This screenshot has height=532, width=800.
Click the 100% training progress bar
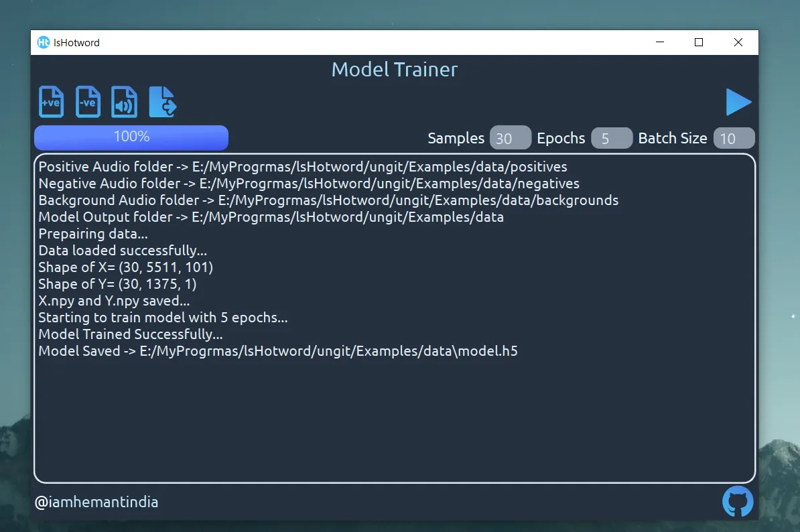131,138
